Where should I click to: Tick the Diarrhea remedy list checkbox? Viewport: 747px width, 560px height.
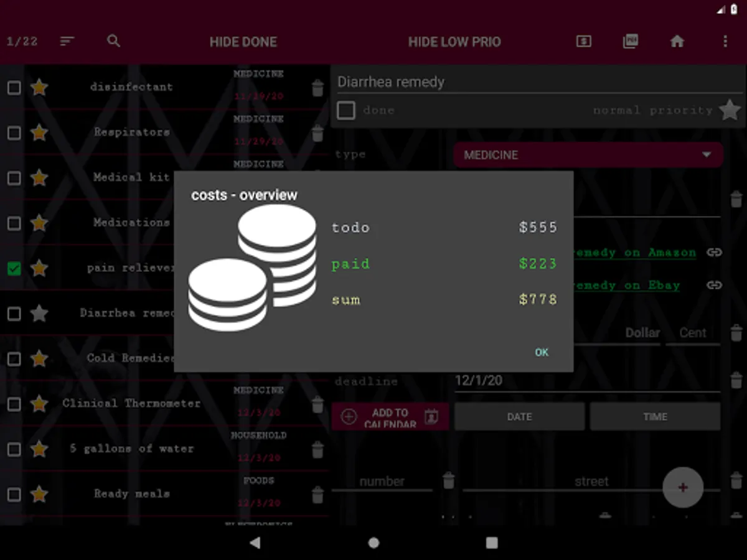click(x=14, y=313)
